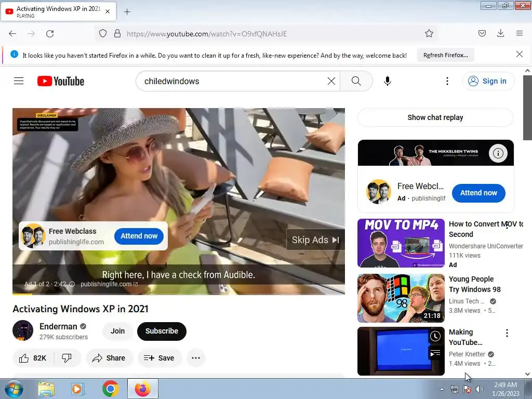Click the page vertical scrollbar thumb
This screenshot has width=532, height=399.
point(527,108)
